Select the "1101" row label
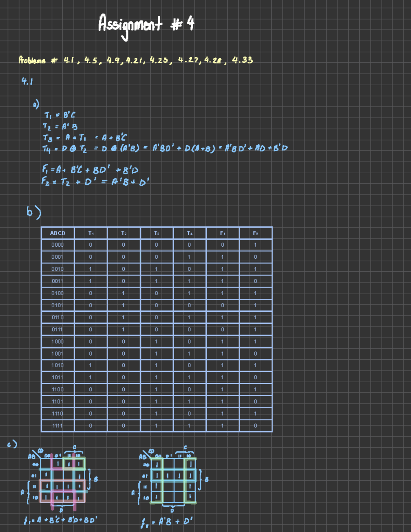This screenshot has height=532, width=411. (58, 401)
